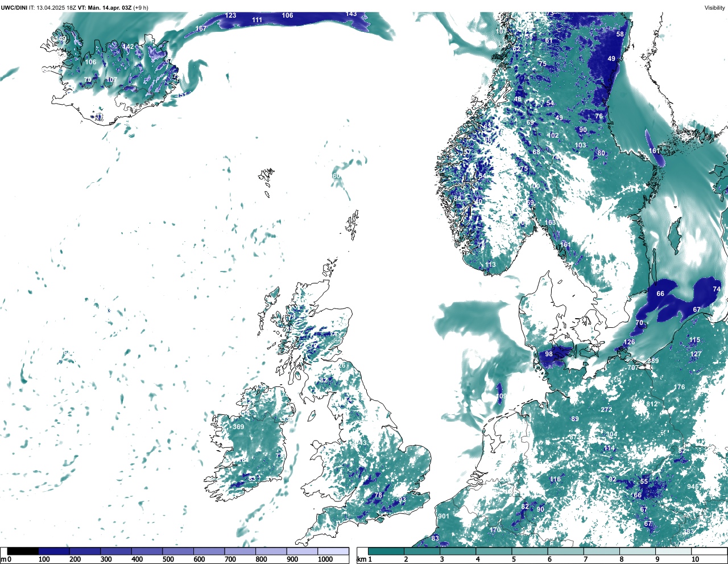This screenshot has width=728, height=564.
Task: Click the '707' value on the Baltic coast
Action: 632,368
